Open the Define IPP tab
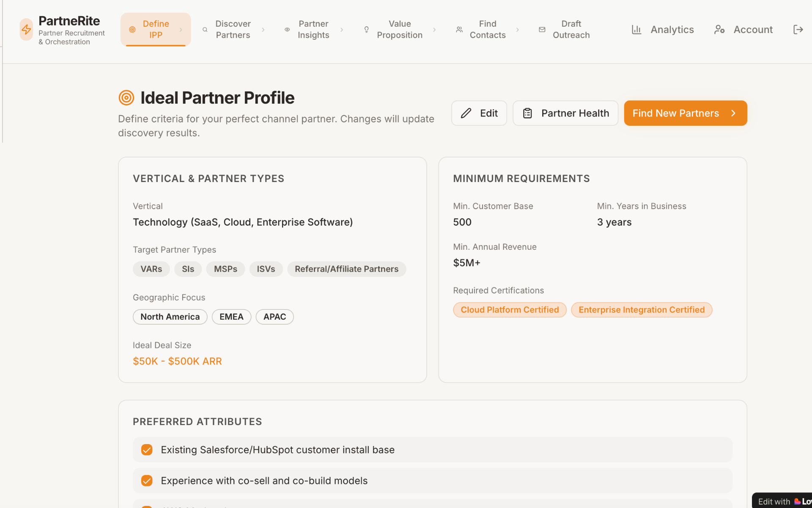This screenshot has height=508, width=812. coord(156,30)
